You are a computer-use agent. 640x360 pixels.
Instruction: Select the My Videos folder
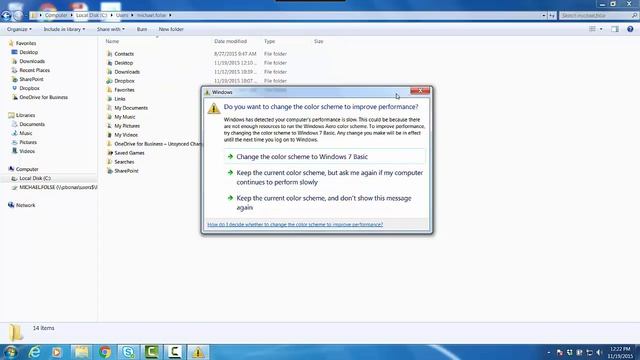pyautogui.click(x=126, y=135)
